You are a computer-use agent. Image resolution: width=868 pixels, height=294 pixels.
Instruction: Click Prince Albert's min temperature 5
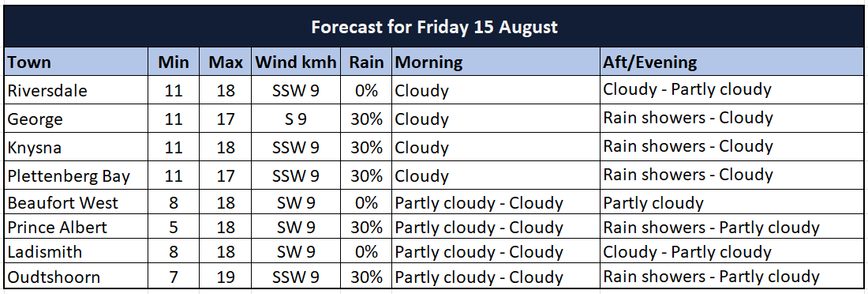coord(174,227)
